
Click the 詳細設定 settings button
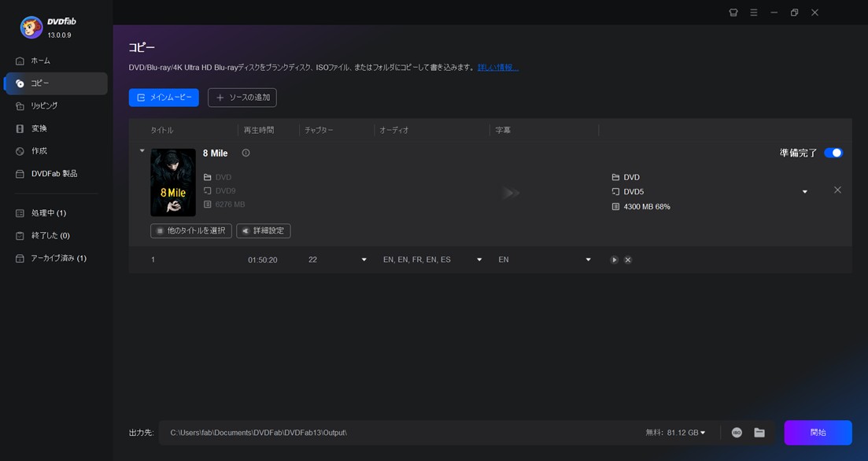[263, 230]
